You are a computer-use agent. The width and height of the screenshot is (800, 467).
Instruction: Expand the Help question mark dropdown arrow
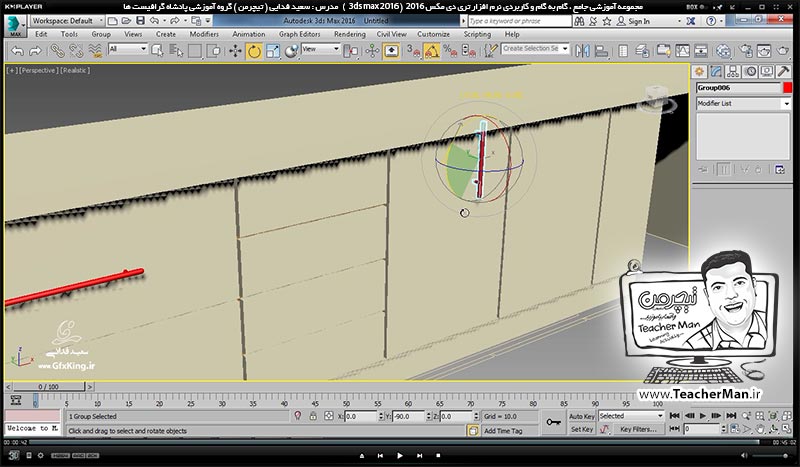coord(721,21)
